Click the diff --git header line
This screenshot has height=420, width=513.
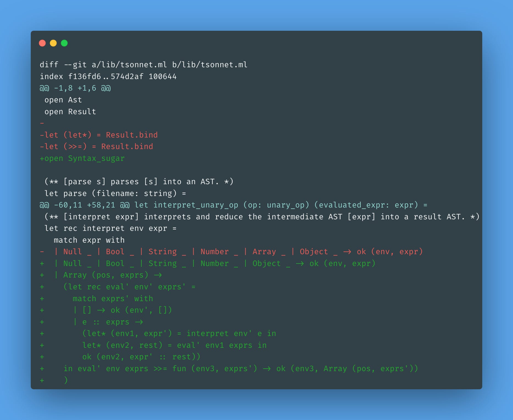[144, 65]
